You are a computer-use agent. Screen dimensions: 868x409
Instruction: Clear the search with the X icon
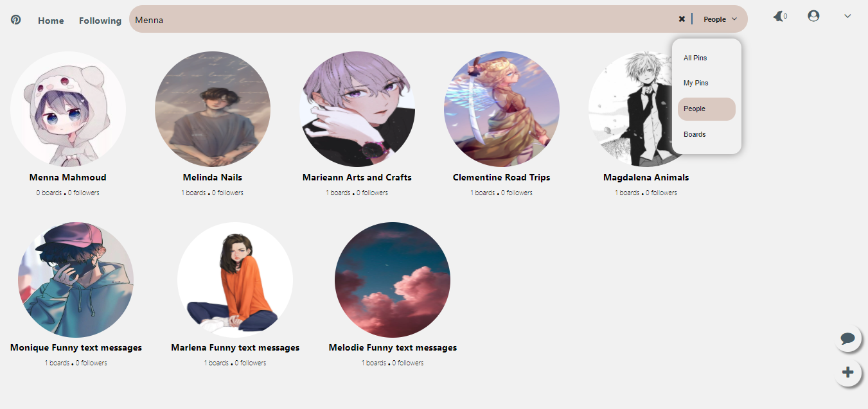(682, 19)
